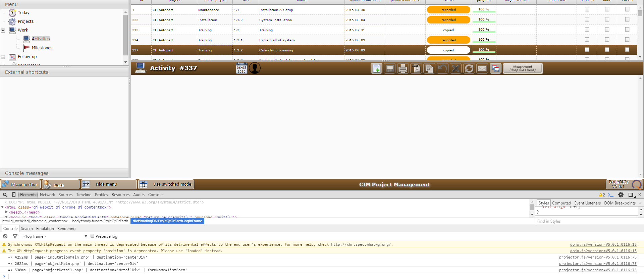Click the DevTools inspect element magnifier icon
This screenshot has width=644, height=279.
click(5, 195)
